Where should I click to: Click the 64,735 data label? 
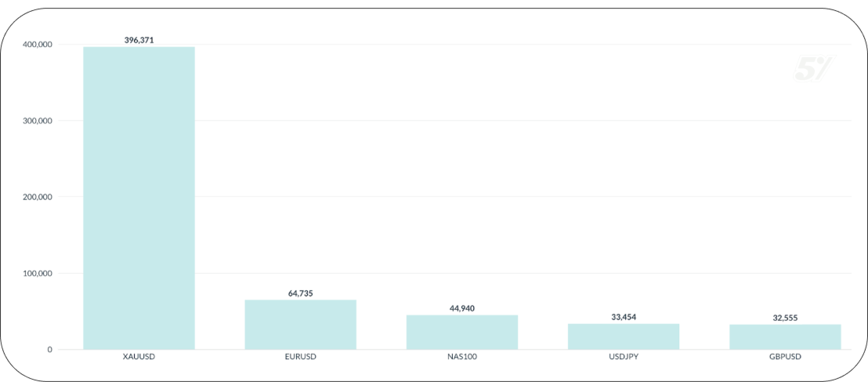pyautogui.click(x=300, y=293)
